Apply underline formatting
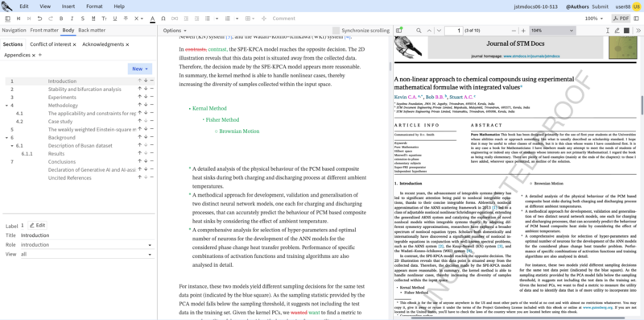 coord(115,19)
